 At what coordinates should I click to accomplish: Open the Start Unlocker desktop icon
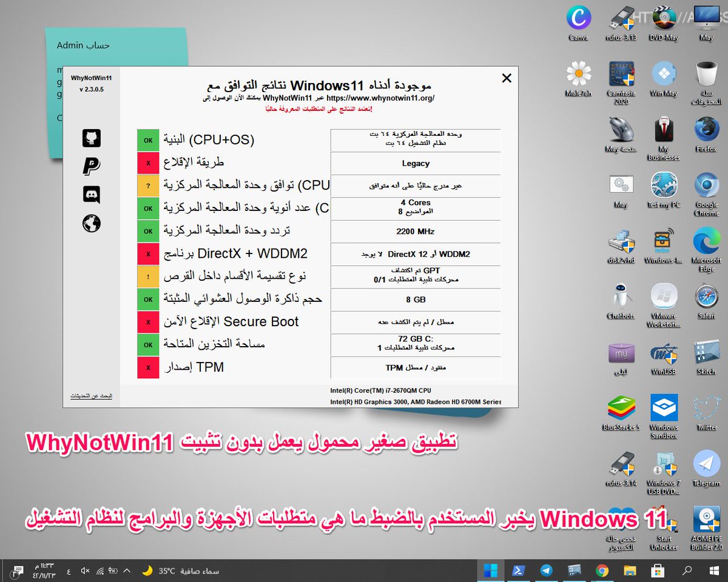(664, 528)
